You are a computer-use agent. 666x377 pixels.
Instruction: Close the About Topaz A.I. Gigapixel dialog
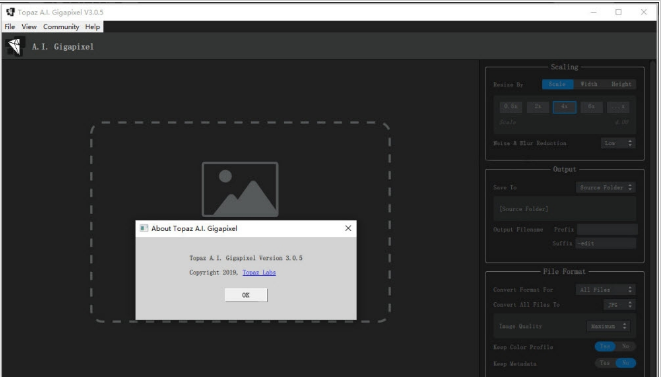click(348, 228)
